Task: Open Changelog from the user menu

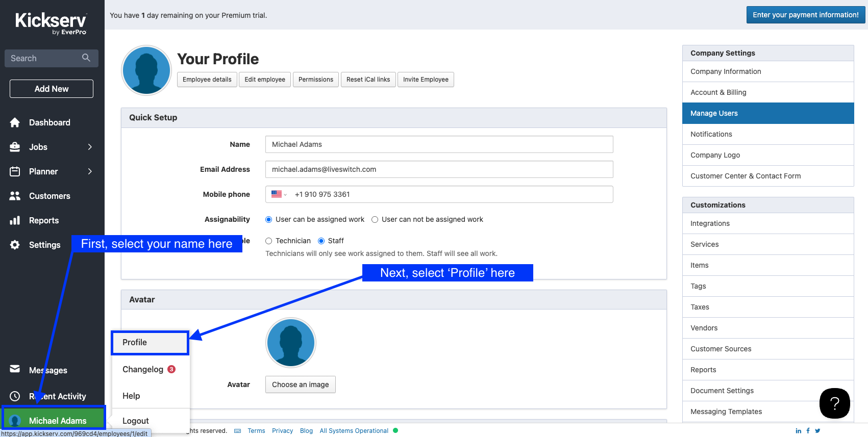Action: (150, 369)
